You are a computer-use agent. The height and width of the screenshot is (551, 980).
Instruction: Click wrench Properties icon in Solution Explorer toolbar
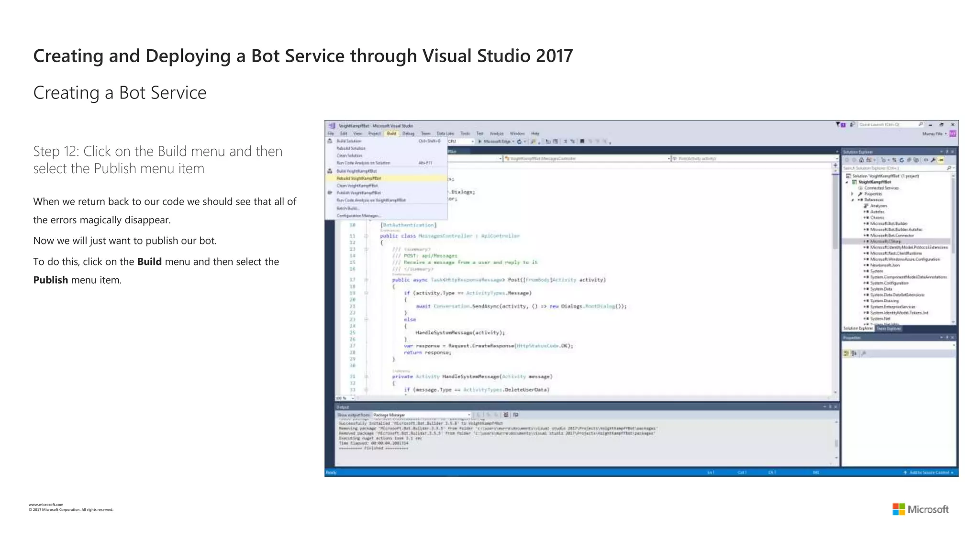coord(933,160)
